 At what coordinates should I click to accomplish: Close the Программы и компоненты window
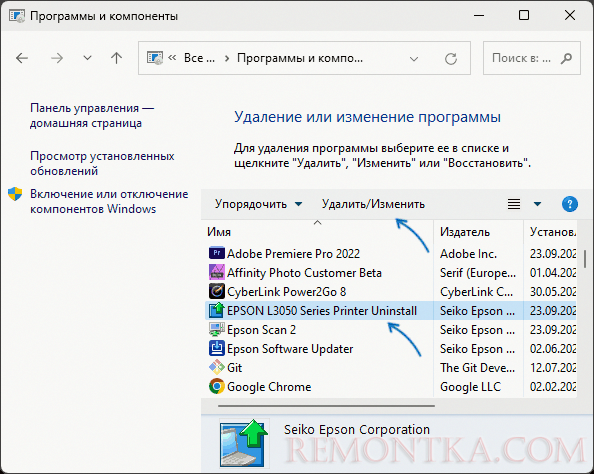pos(570,16)
